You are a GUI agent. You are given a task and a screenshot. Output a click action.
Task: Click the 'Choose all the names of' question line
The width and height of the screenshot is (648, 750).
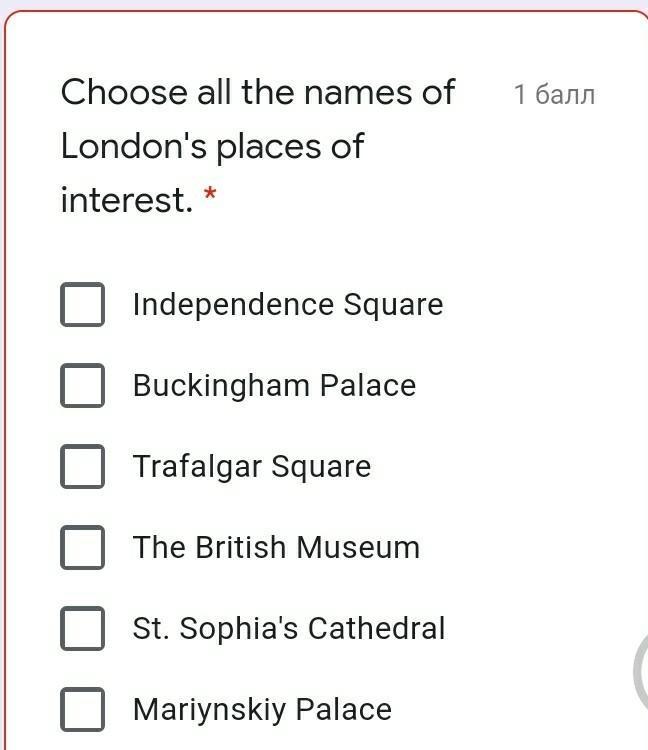[258, 93]
